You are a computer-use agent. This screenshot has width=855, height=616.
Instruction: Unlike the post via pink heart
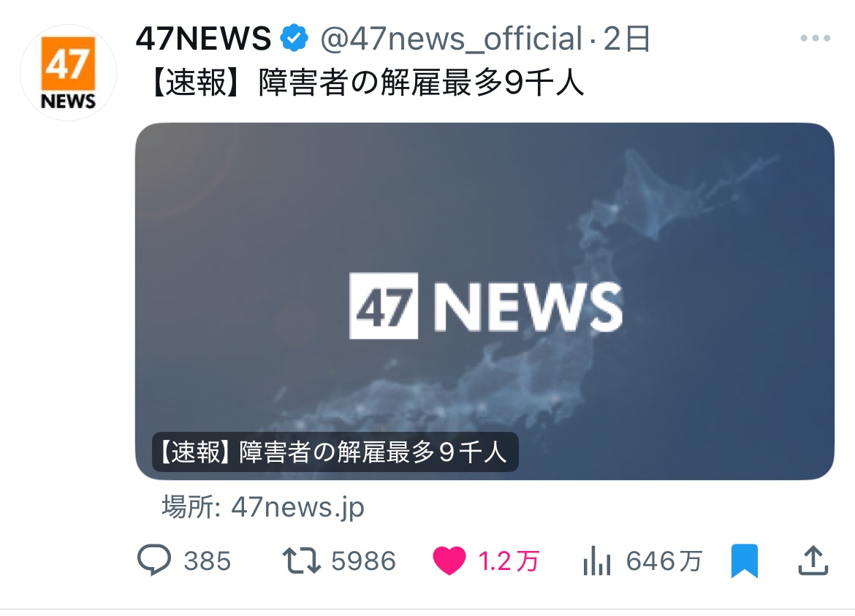click(449, 561)
